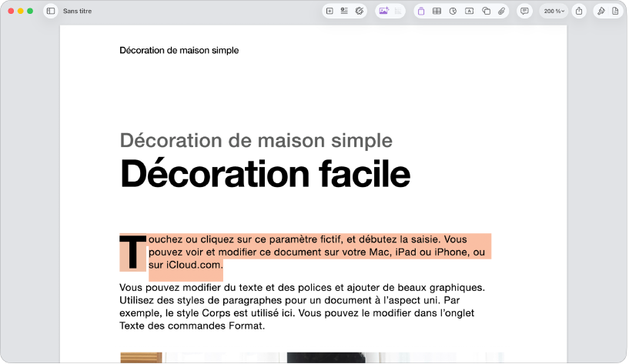
Task: Click the 'Décoration facile' main title
Action: click(265, 174)
